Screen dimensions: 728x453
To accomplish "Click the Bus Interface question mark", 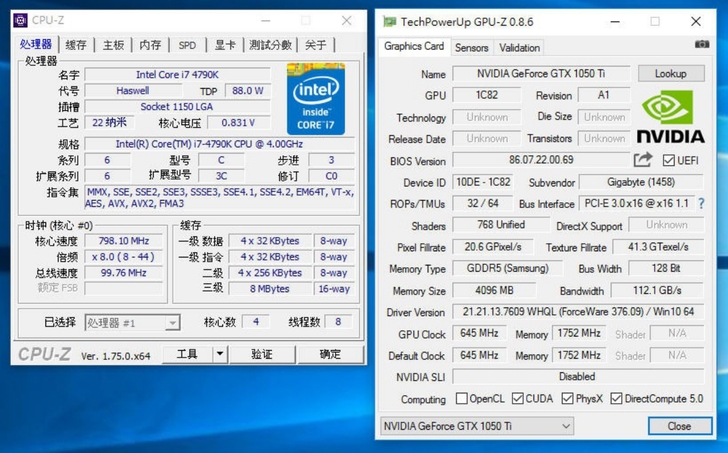I will coord(701,203).
